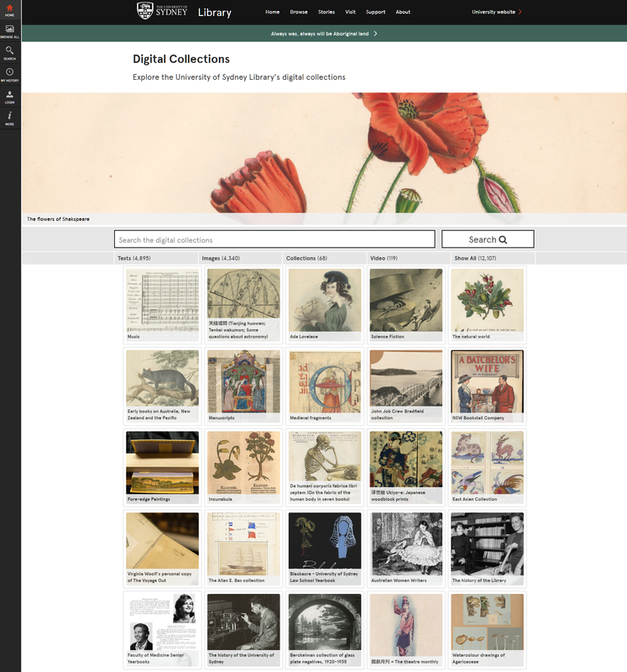Open John Job Crew Bradfield collection thumbnail
627x672 pixels.
click(x=406, y=386)
